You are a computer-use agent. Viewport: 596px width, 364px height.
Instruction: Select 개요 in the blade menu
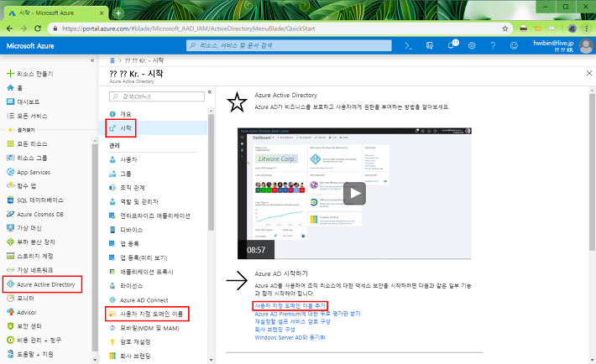[x=120, y=114]
